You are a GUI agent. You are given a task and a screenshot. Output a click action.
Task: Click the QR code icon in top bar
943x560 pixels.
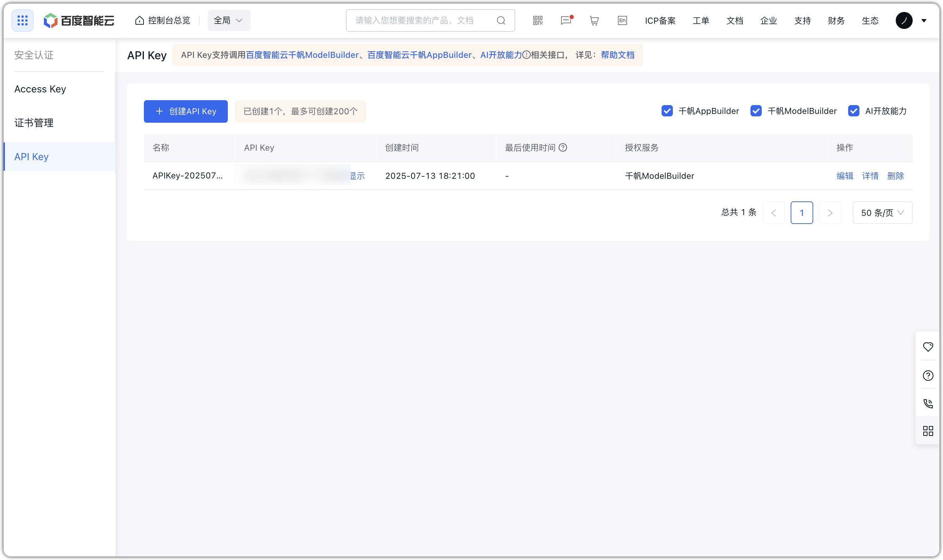tap(537, 20)
